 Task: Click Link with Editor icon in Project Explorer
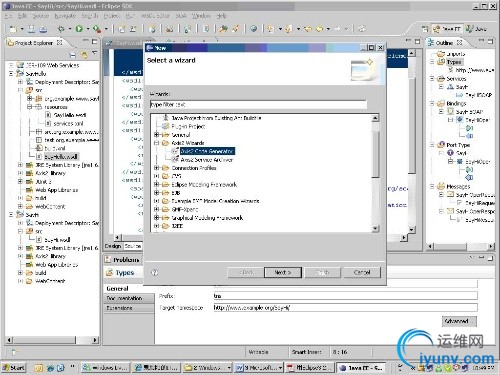click(84, 54)
